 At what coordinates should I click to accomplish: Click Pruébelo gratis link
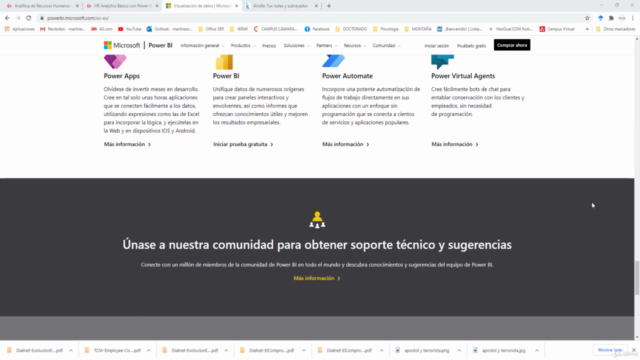pos(471,46)
